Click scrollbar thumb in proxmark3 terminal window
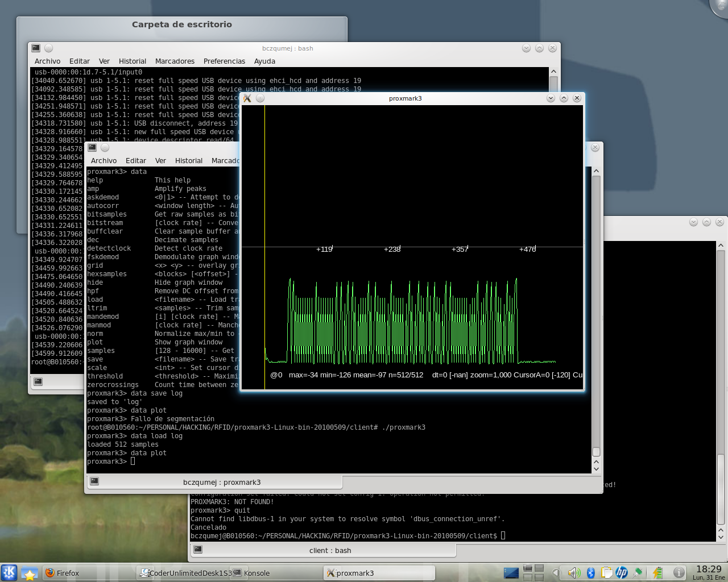Image resolution: width=728 pixels, height=582 pixels. 596,452
